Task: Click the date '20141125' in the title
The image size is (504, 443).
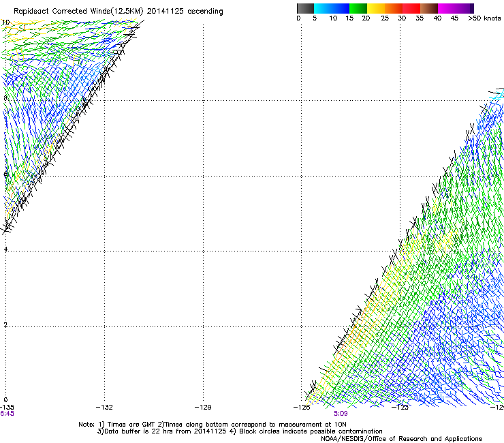Action: [166, 12]
